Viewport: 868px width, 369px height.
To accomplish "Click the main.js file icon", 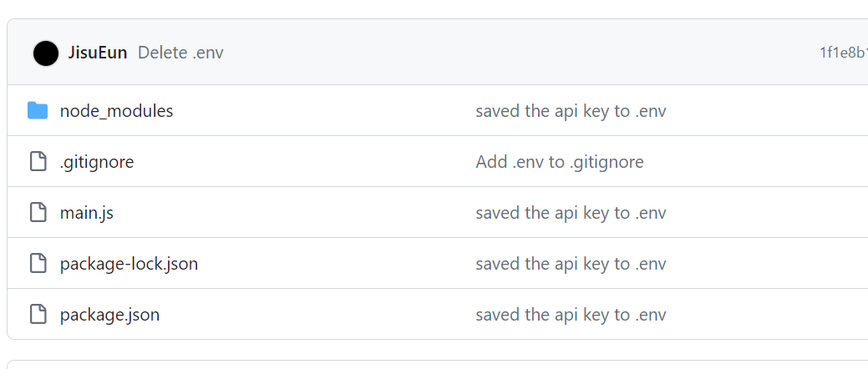I will coord(38,212).
